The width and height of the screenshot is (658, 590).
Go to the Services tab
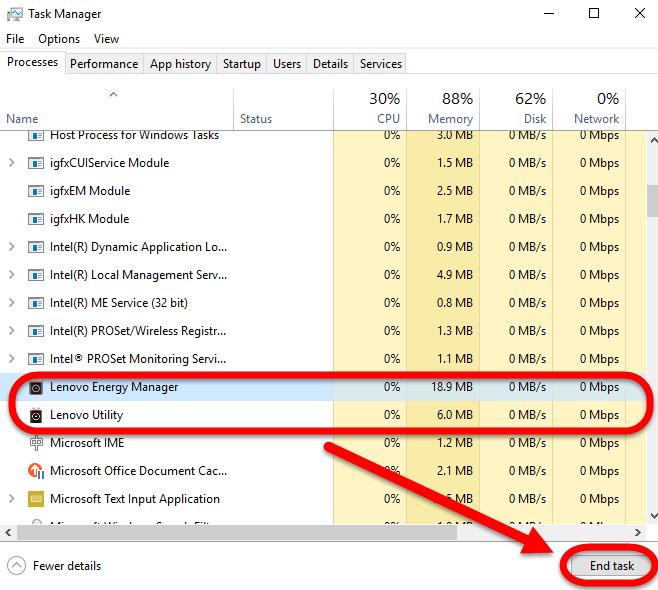[381, 64]
